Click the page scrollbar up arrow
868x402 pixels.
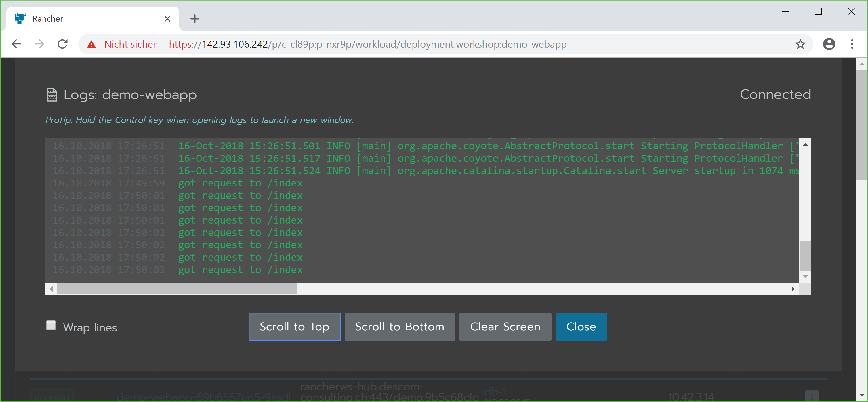[862, 64]
